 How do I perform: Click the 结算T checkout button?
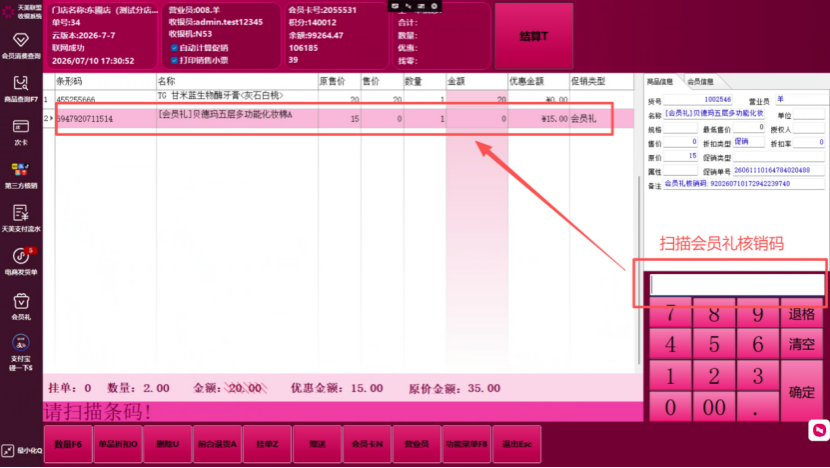(x=534, y=36)
